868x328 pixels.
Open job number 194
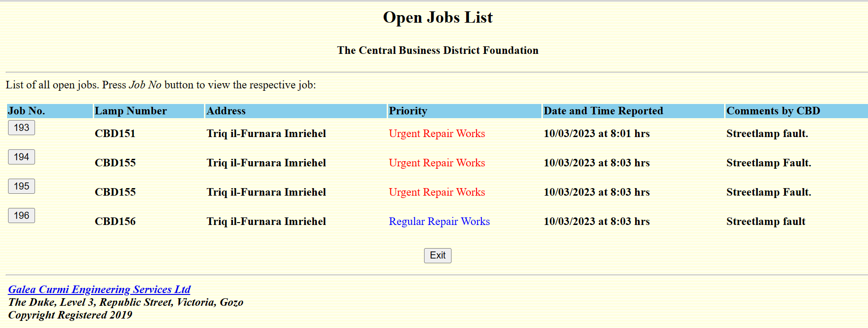point(21,157)
